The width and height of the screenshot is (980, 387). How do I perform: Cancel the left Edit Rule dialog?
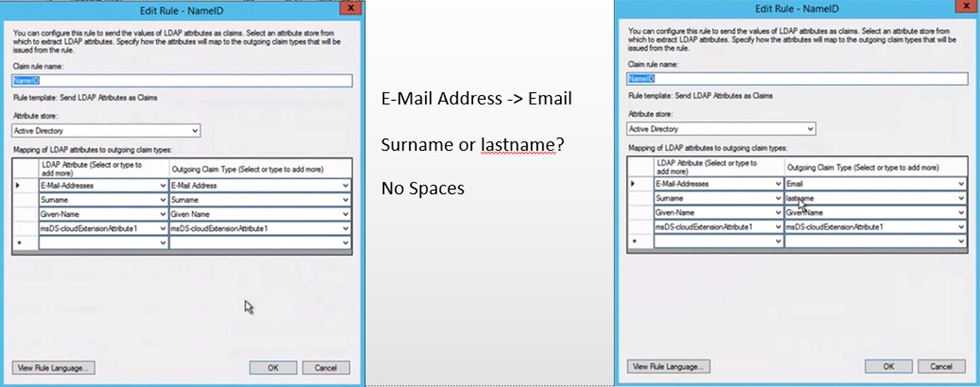325,368
